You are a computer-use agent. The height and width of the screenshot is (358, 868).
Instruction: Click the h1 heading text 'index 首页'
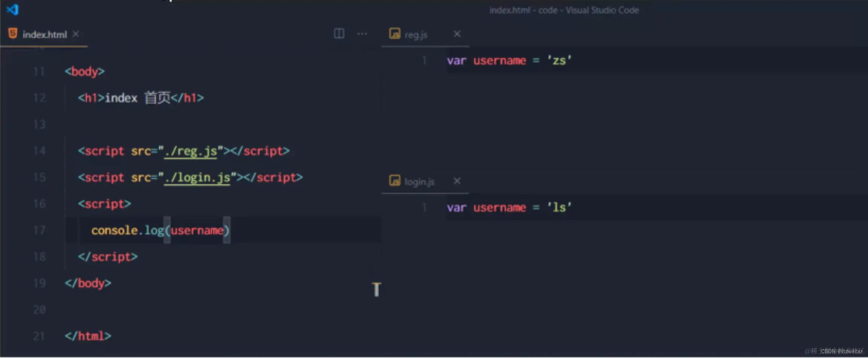coord(138,98)
